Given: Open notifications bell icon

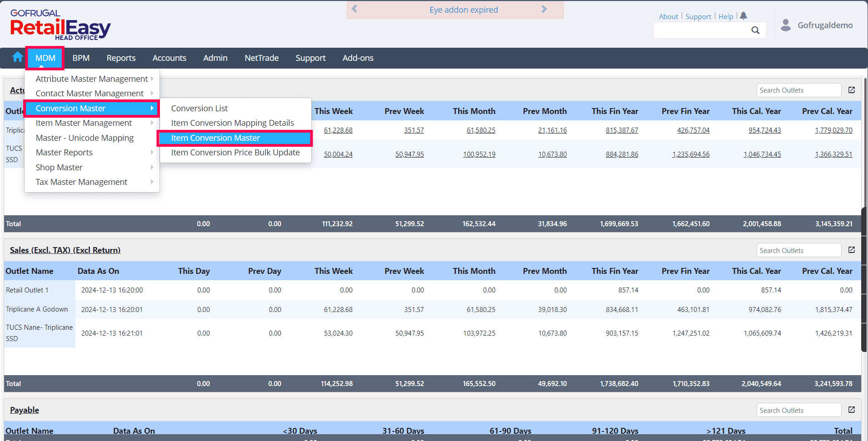Looking at the screenshot, I should (x=743, y=16).
